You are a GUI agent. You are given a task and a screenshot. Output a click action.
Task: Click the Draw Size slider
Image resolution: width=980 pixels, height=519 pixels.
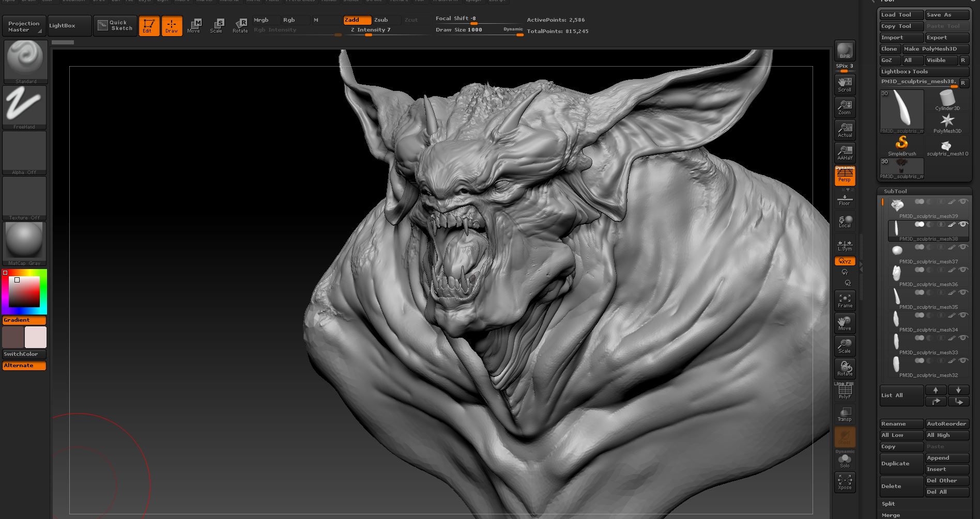click(x=479, y=31)
